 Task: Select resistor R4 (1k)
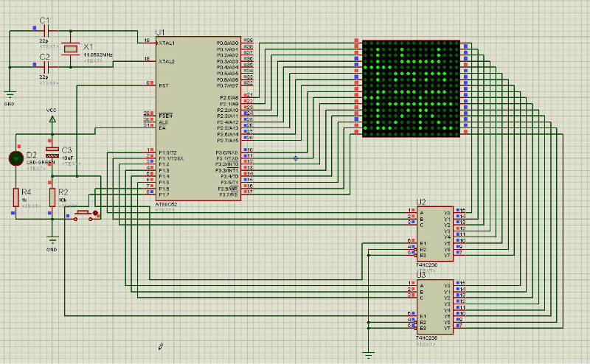15,196
